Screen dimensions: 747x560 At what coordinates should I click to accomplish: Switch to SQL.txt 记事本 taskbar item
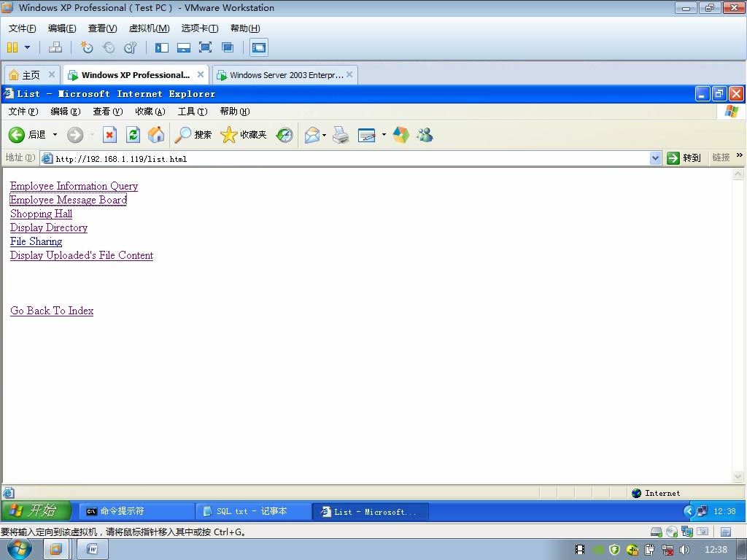[253, 511]
